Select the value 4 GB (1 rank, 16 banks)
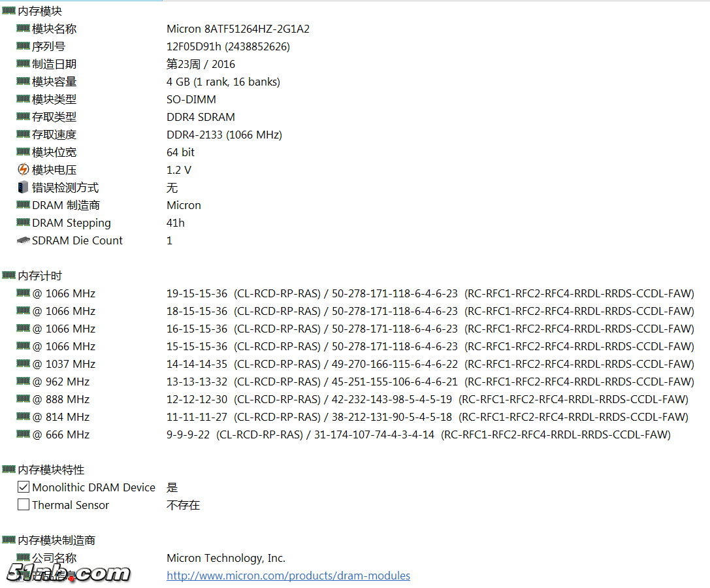Viewport: 710px width, 588px height. point(223,82)
